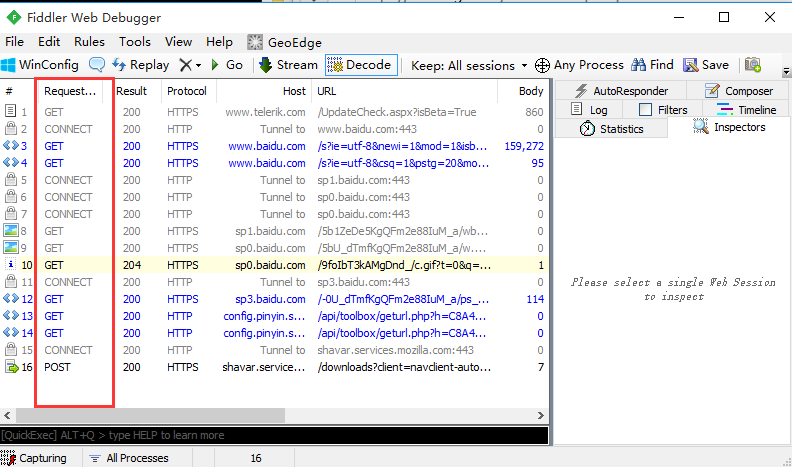Click the POST icon of session 16
The height and width of the screenshot is (467, 792).
(x=11, y=367)
